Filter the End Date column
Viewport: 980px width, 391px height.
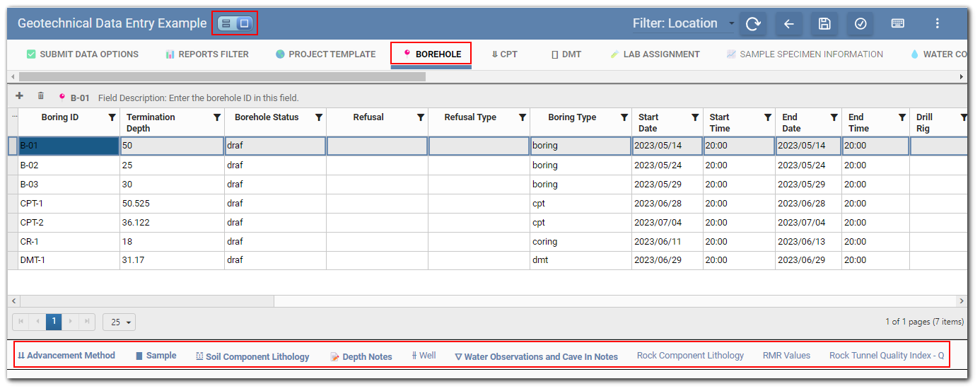pos(834,117)
